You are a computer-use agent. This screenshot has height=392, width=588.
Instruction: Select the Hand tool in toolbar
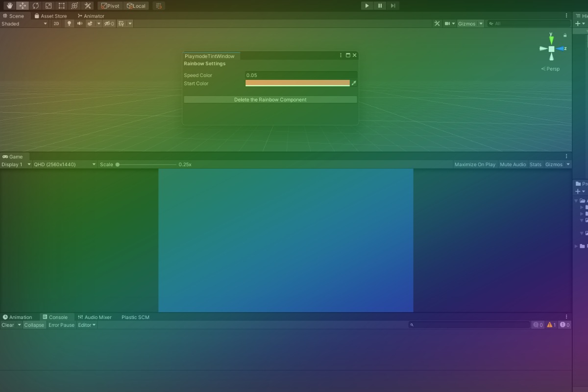coord(9,6)
